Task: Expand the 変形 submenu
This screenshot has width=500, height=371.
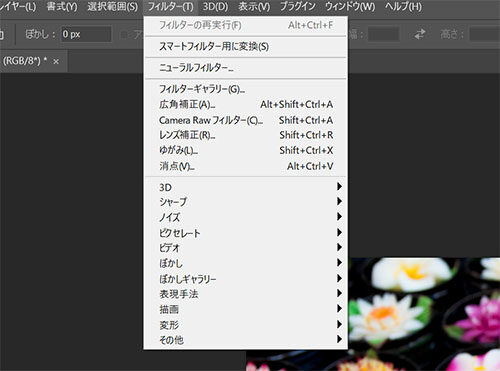Action: click(x=246, y=325)
